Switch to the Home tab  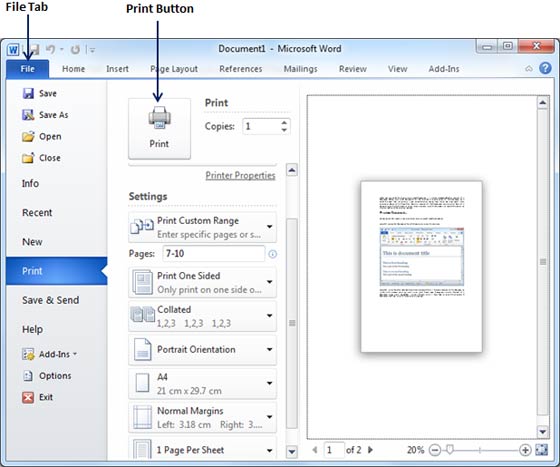tap(74, 69)
